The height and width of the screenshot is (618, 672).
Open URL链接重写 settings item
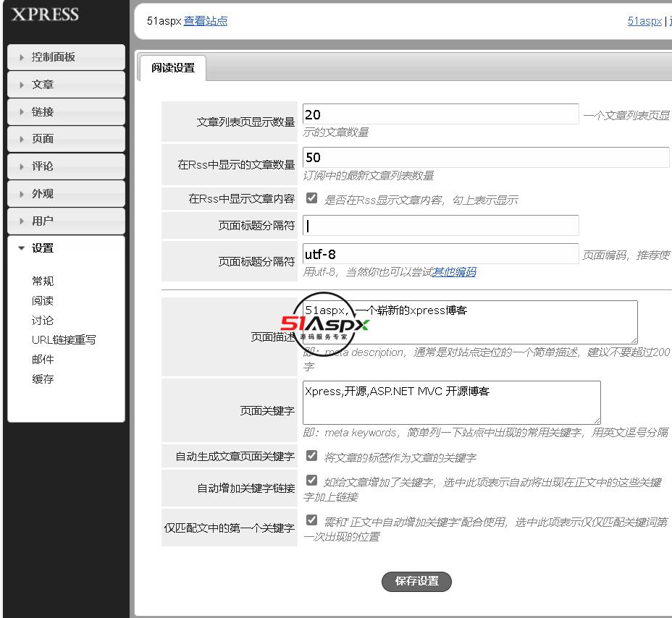click(64, 340)
